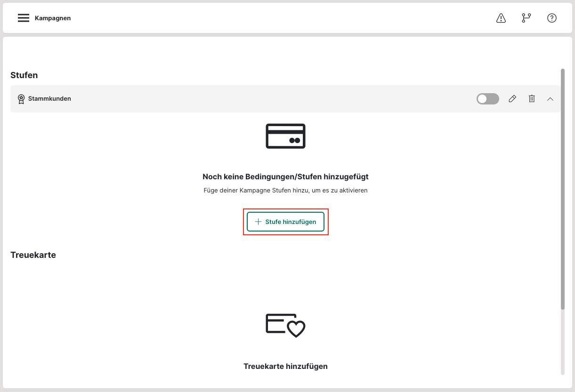Click the Stufen section heading

point(24,75)
